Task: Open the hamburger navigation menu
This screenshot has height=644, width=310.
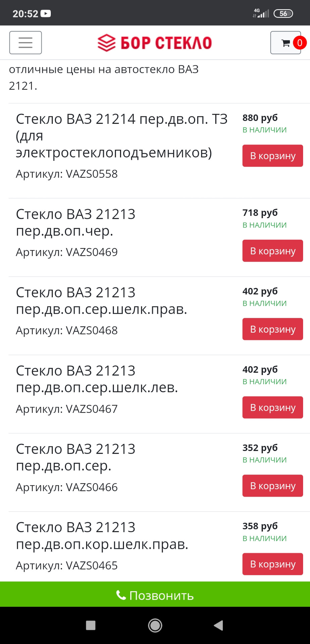Action: [x=25, y=43]
